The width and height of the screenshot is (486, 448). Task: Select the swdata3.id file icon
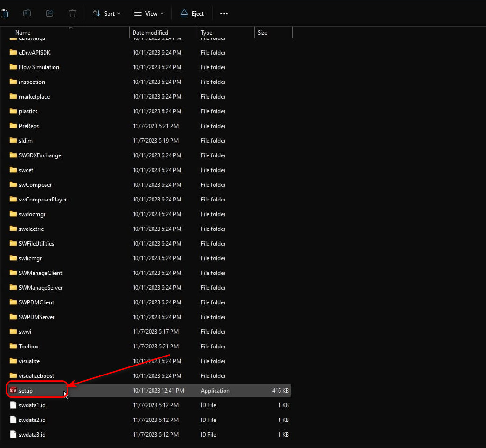click(13, 434)
